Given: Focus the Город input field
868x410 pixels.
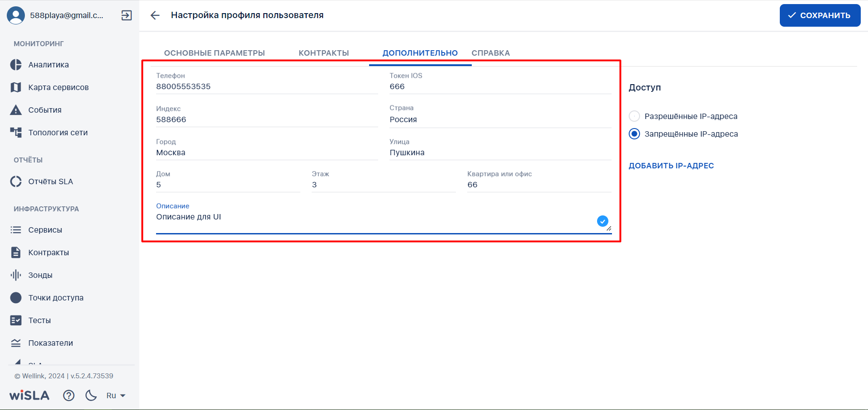Looking at the screenshot, I should [x=267, y=153].
